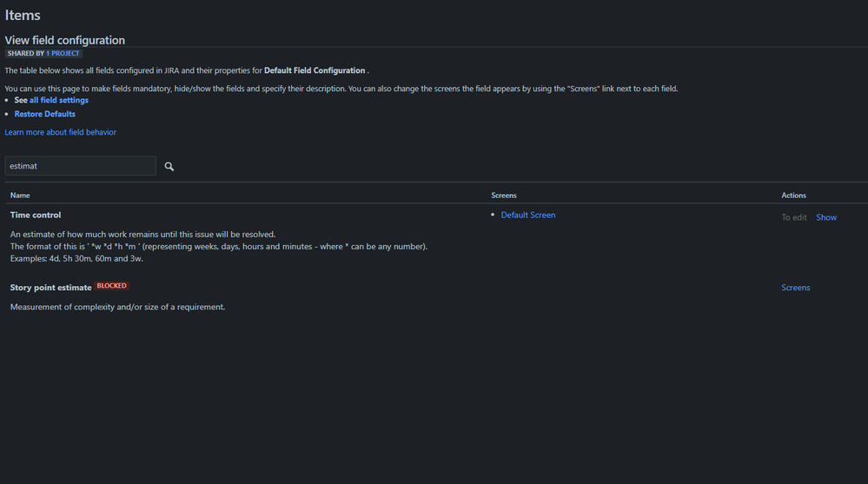This screenshot has height=484, width=868.
Task: Open 'Learn more about field behavior'
Action: 60,132
